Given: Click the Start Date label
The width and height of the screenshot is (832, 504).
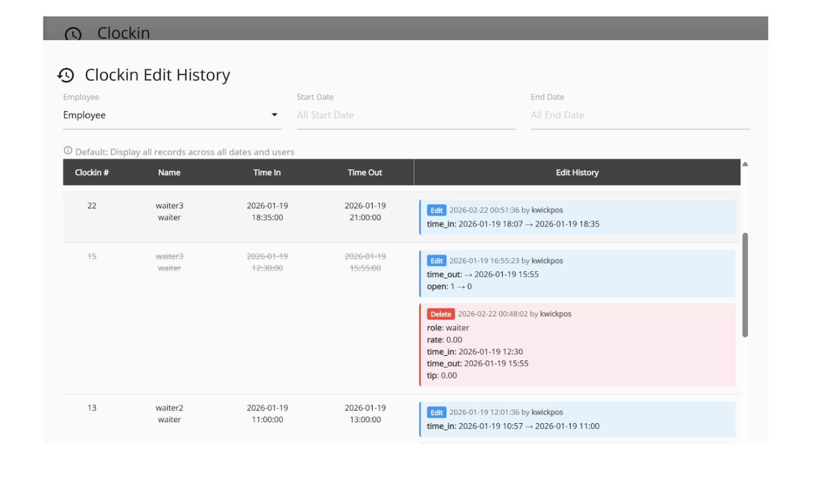Looking at the screenshot, I should [x=315, y=97].
